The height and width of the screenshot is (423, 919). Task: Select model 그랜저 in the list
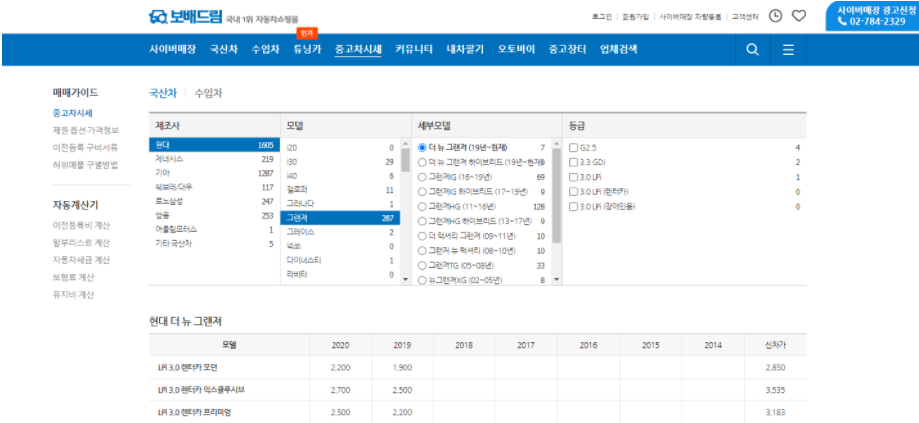(340, 218)
